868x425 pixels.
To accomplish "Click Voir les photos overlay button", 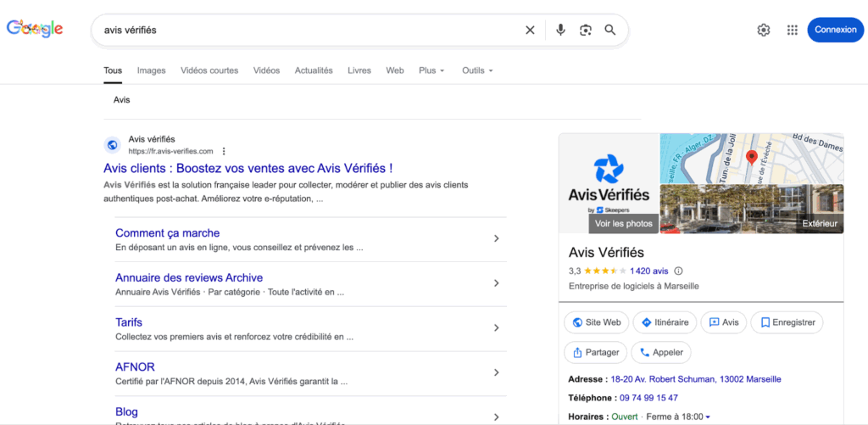I will point(623,224).
